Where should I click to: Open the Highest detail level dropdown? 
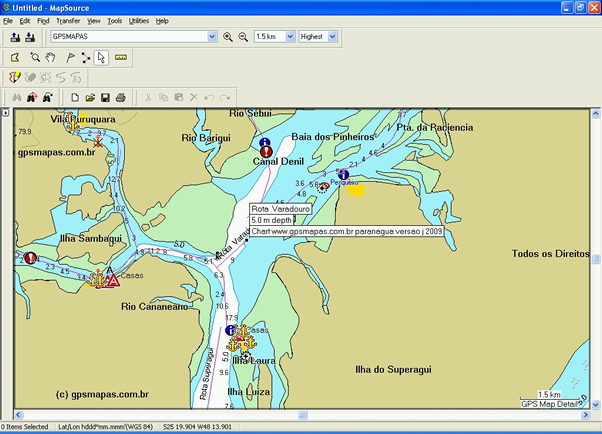[332, 37]
